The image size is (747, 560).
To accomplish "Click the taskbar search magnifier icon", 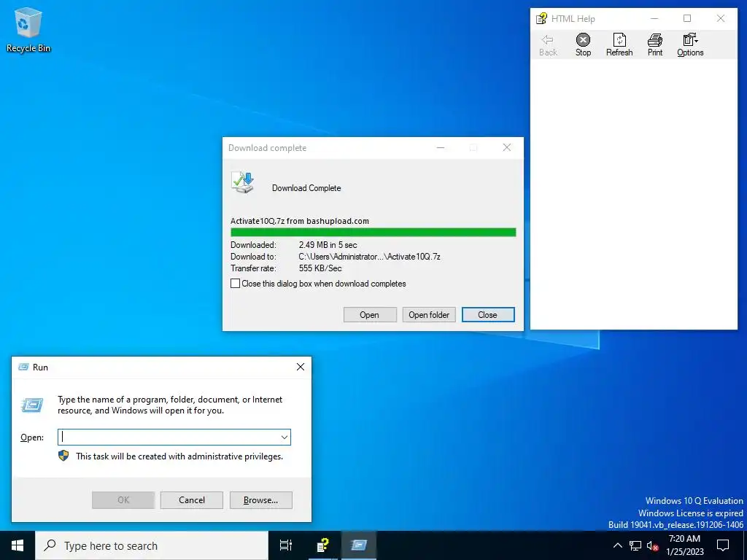I will click(50, 545).
